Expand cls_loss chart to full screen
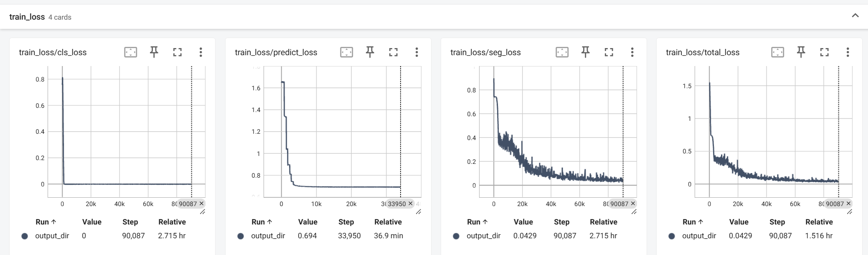 [x=178, y=52]
